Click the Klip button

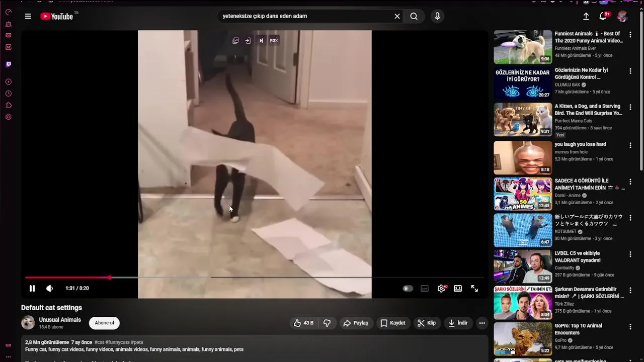pos(427,323)
